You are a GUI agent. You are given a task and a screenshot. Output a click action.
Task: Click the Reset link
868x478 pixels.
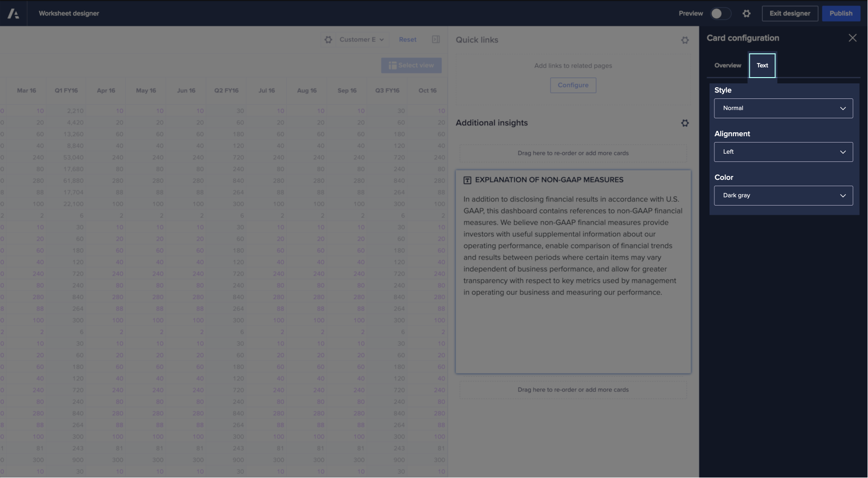tap(408, 40)
